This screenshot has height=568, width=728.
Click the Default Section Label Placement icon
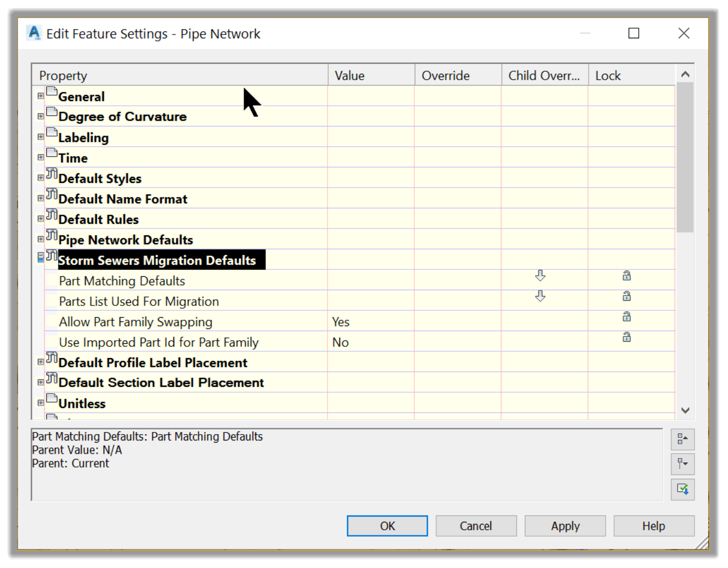pos(52,378)
